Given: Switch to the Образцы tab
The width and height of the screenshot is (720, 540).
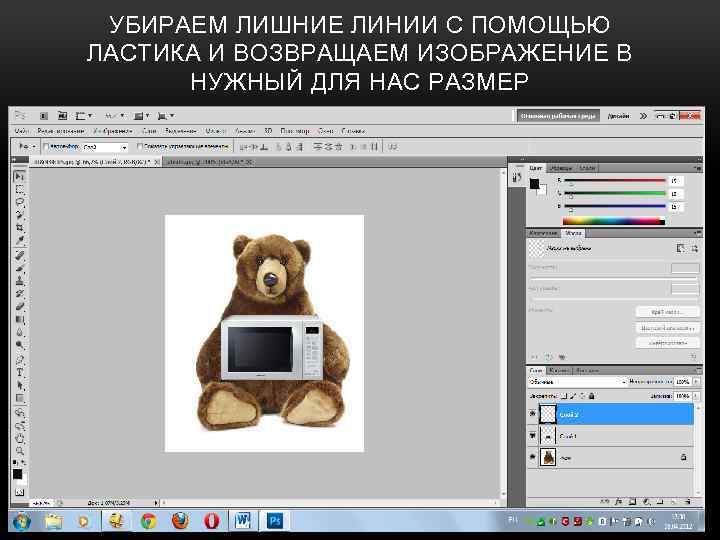Looking at the screenshot, I should click(x=561, y=169).
